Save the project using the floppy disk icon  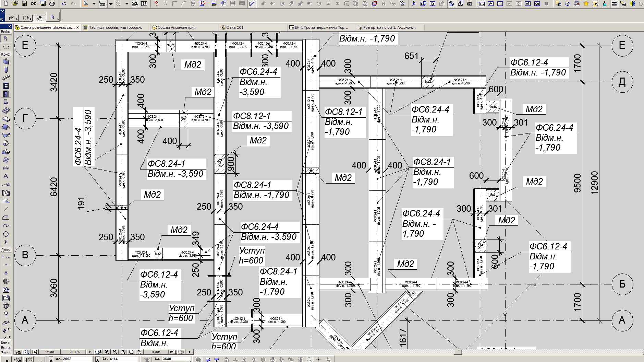[x=24, y=3]
